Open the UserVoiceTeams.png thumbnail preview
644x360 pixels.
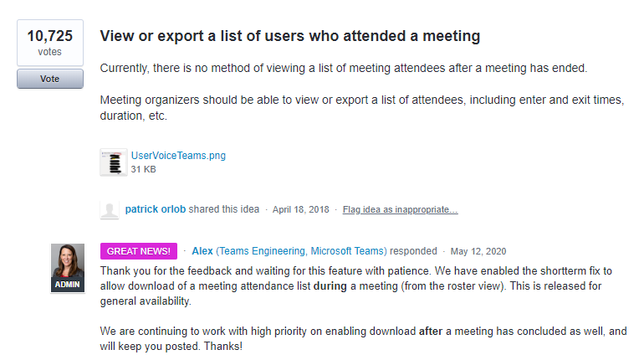coord(114,162)
